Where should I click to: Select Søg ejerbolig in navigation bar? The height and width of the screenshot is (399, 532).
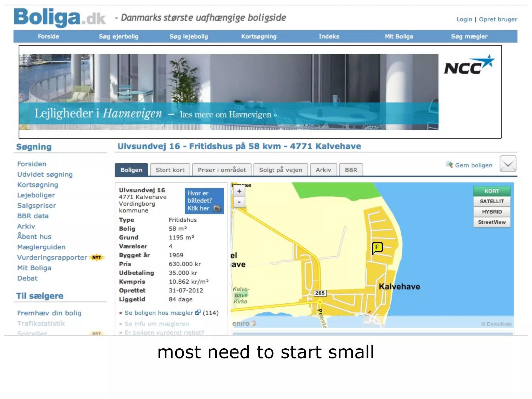[x=118, y=36]
